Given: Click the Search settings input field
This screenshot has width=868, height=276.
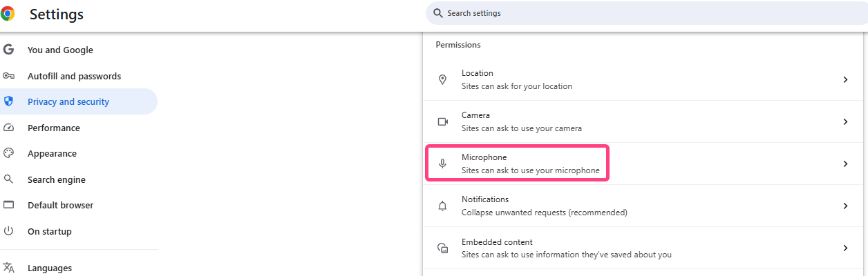Looking at the screenshot, I should point(622,13).
